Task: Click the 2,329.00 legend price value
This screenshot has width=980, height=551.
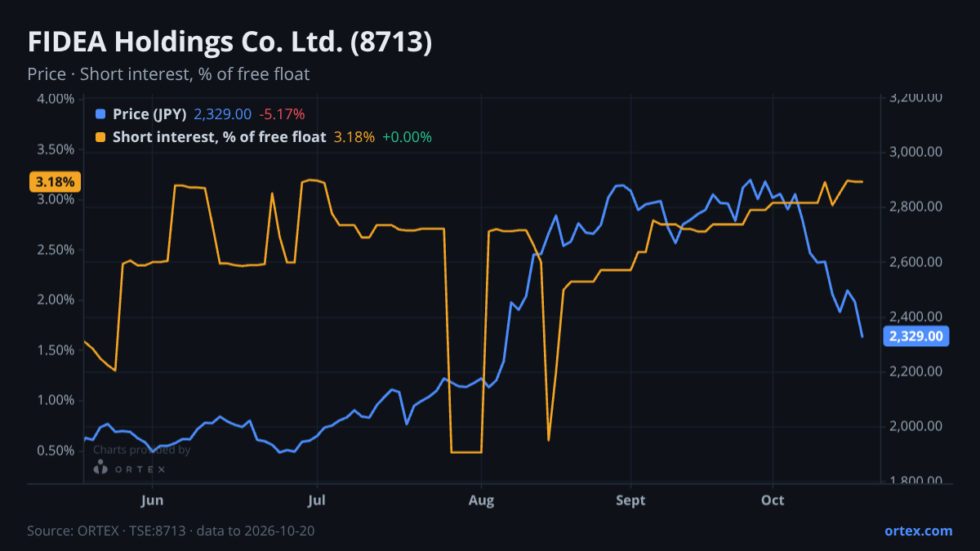Action: [x=222, y=114]
